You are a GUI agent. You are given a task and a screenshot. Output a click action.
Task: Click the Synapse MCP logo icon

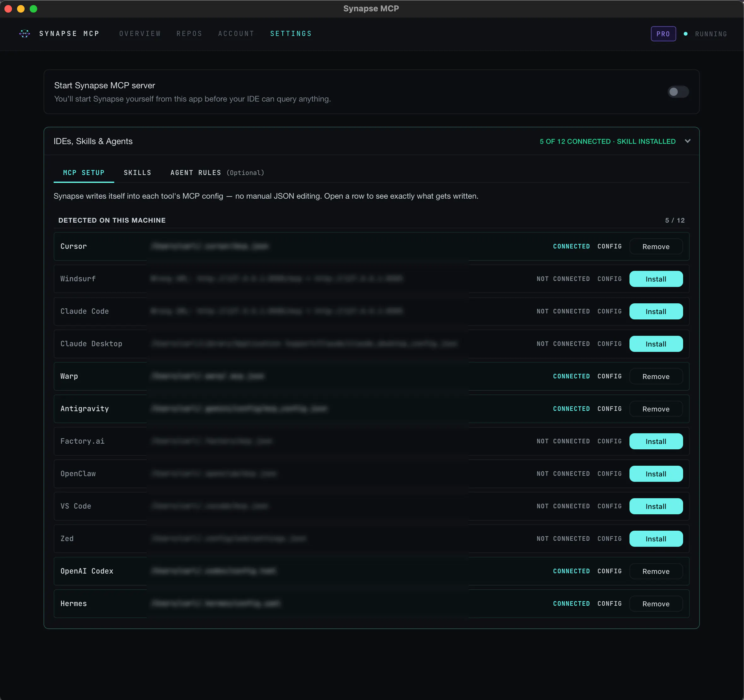click(x=24, y=34)
